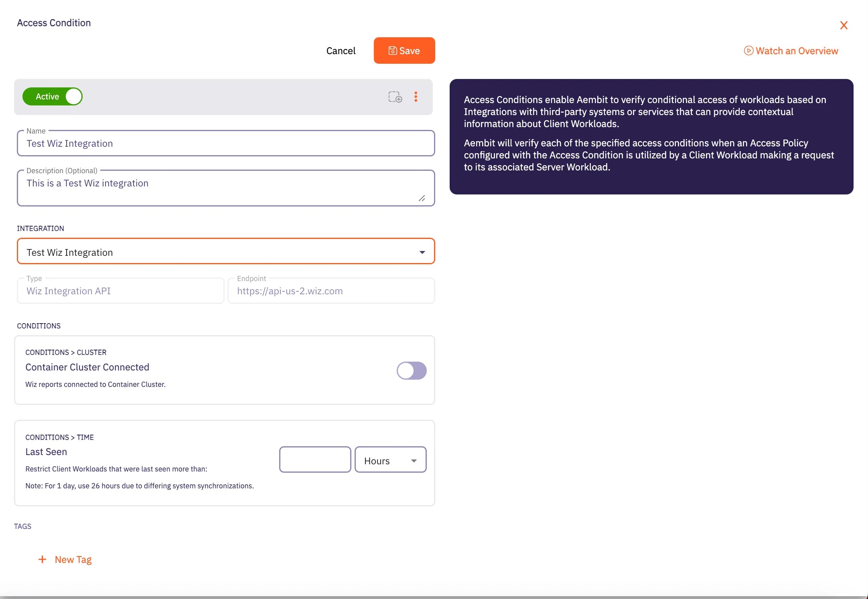Open the Hours time unit dropdown
This screenshot has height=599, width=868.
point(390,460)
